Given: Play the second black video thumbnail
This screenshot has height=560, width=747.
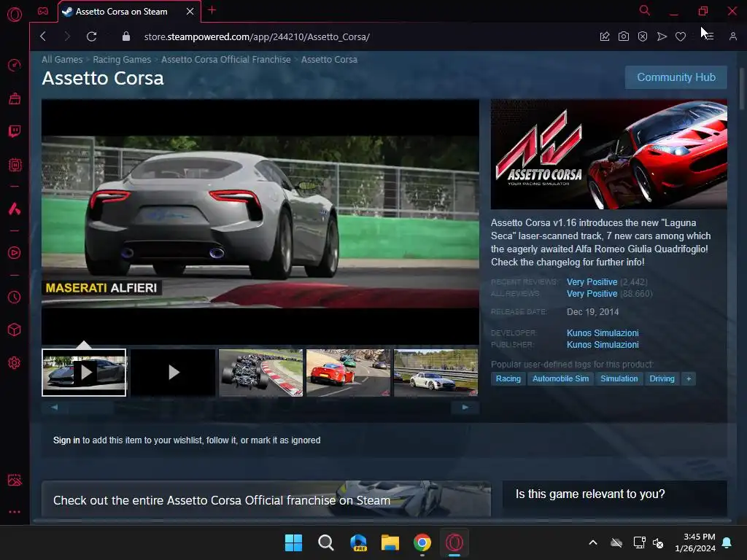Looking at the screenshot, I should tap(174, 373).
